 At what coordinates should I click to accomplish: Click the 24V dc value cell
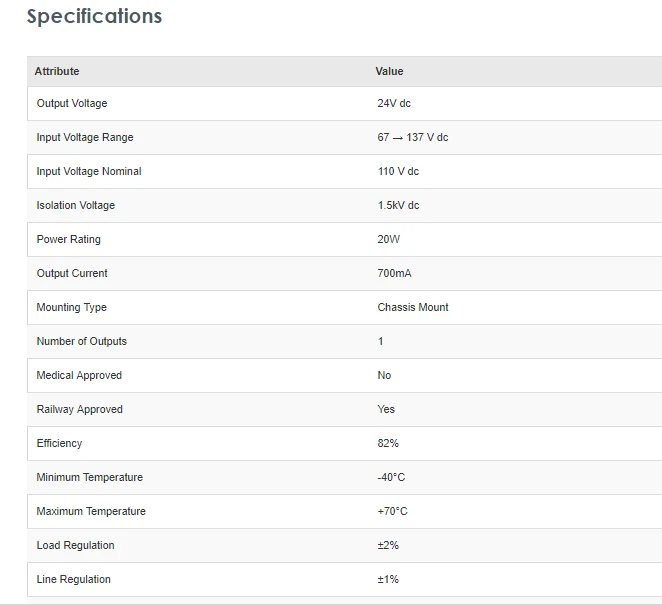pos(394,103)
